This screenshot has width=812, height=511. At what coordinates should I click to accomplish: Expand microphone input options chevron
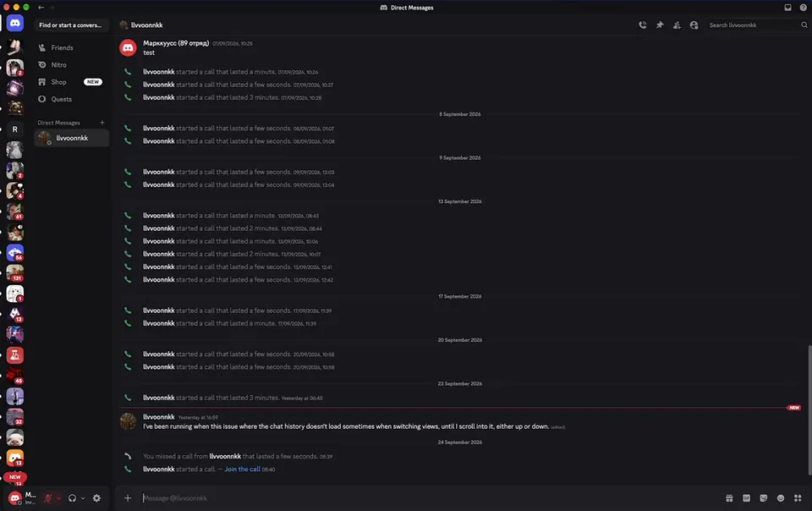coord(58,498)
